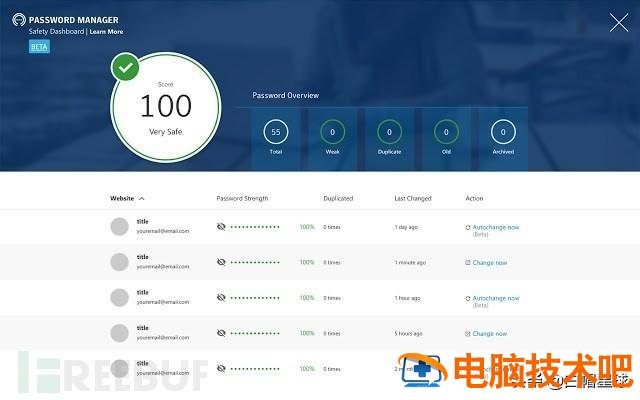This screenshot has width=640, height=400.
Task: Select the Duplicate passwords tile
Action: pos(389,139)
